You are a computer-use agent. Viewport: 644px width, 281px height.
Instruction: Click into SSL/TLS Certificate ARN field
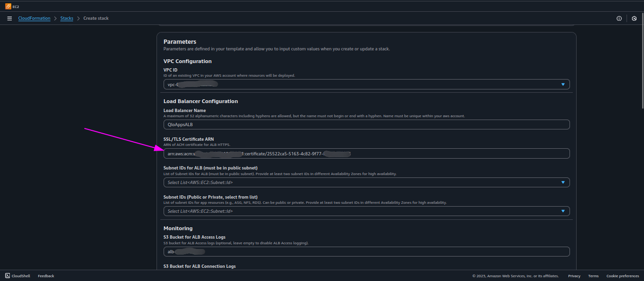pyautogui.click(x=366, y=153)
